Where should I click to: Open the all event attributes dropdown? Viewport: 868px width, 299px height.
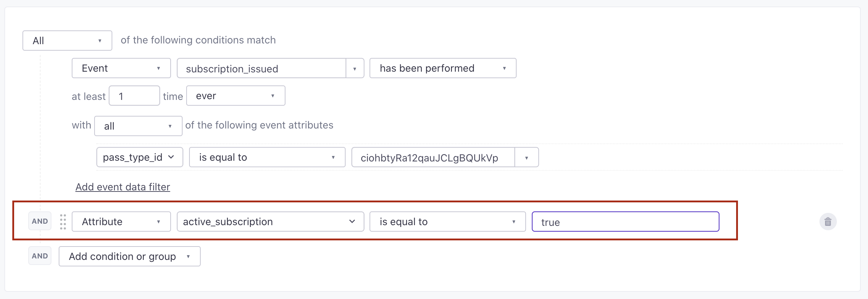(x=138, y=126)
